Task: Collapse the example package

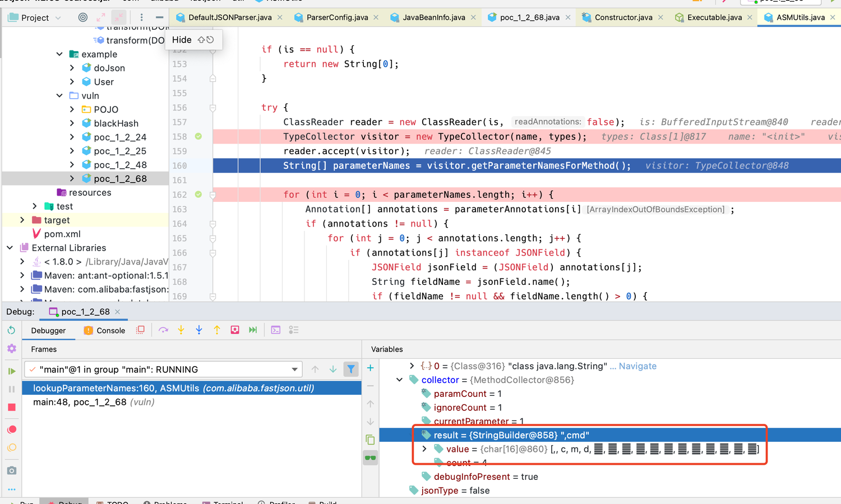Action: click(59, 54)
